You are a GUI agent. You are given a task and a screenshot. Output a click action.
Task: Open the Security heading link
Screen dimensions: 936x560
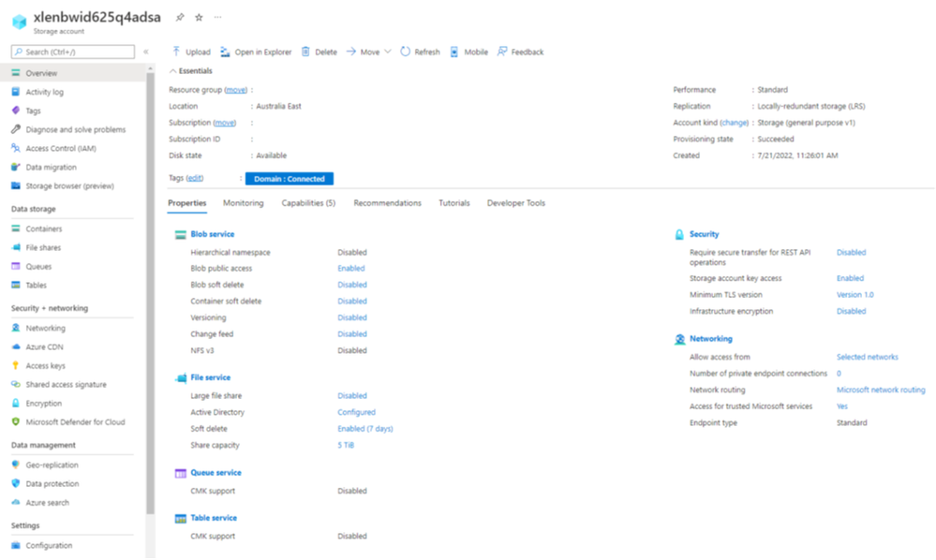(704, 234)
